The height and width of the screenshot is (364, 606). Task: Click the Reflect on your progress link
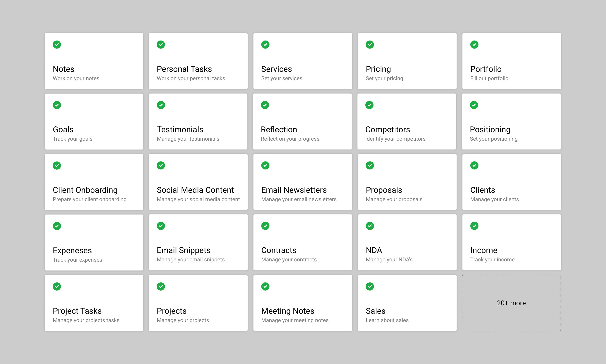pos(290,139)
